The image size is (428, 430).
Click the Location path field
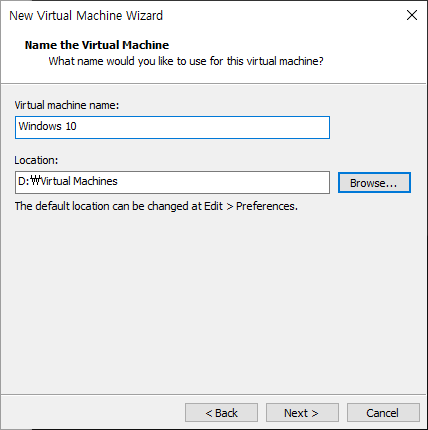(172, 182)
